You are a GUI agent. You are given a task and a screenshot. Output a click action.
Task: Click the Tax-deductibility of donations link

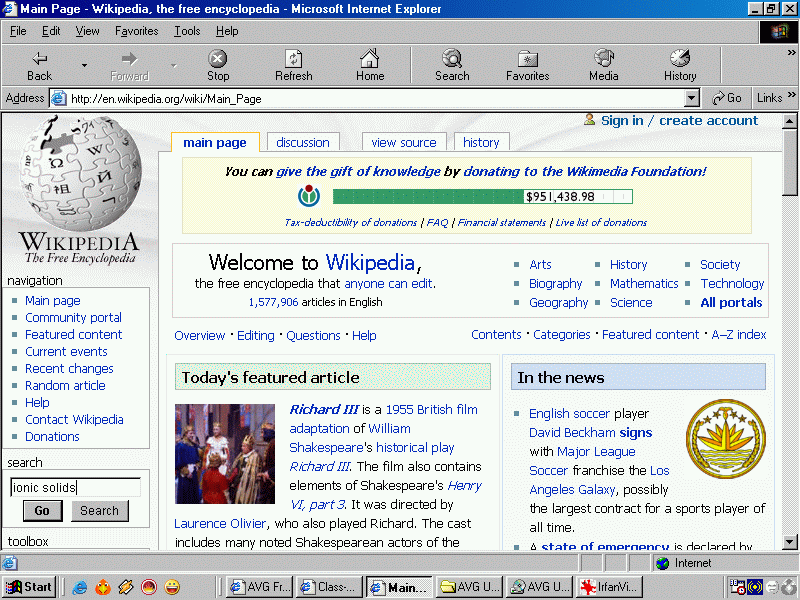click(351, 222)
